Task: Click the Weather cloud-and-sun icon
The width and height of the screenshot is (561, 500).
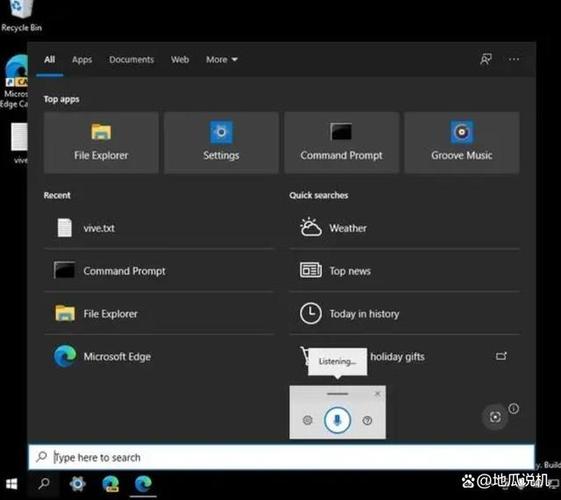Action: (311, 227)
